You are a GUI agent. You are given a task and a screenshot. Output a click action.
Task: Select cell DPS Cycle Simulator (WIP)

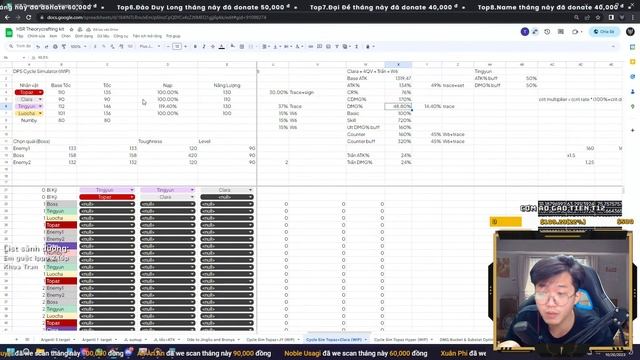click(x=42, y=71)
